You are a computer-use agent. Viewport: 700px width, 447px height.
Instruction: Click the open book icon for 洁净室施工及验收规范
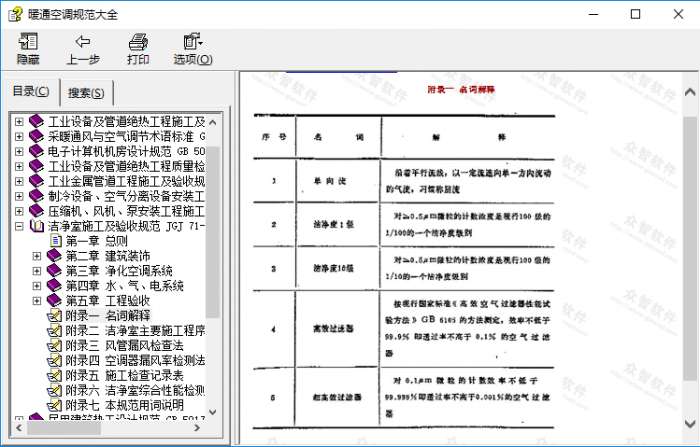[x=36, y=226]
